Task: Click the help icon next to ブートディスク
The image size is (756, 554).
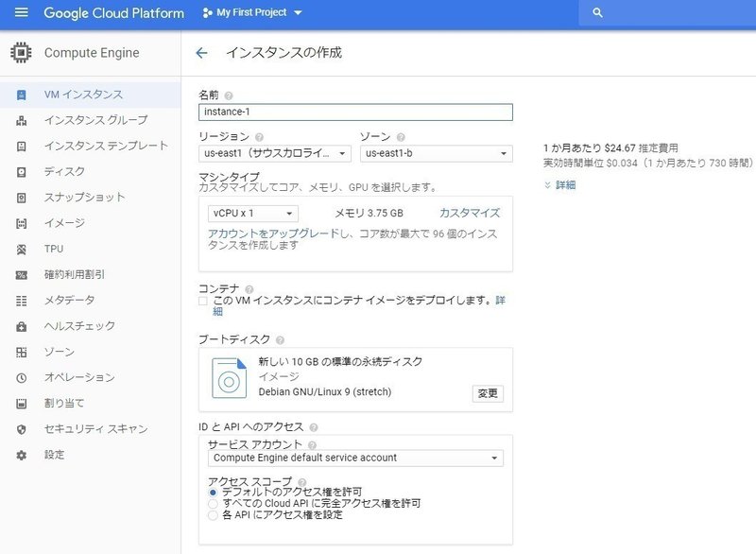Action: pos(280,340)
